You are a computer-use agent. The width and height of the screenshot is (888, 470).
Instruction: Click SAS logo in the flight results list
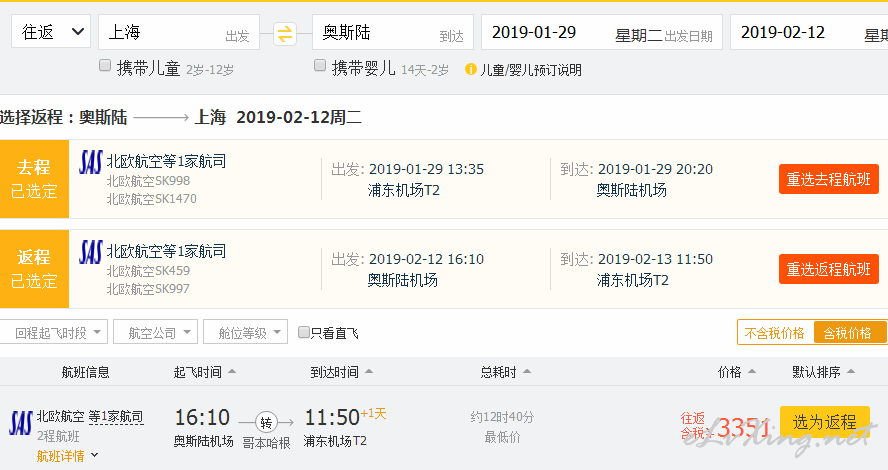pos(21,422)
